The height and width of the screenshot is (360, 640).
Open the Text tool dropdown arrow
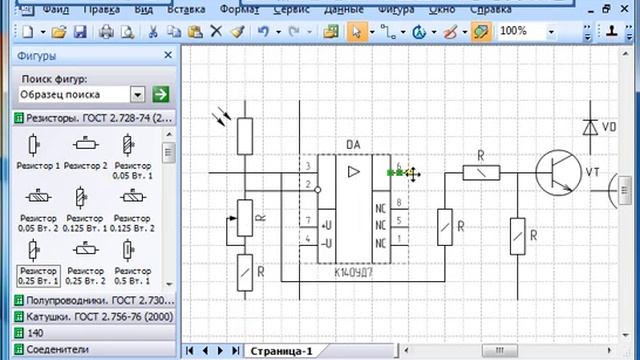point(434,32)
